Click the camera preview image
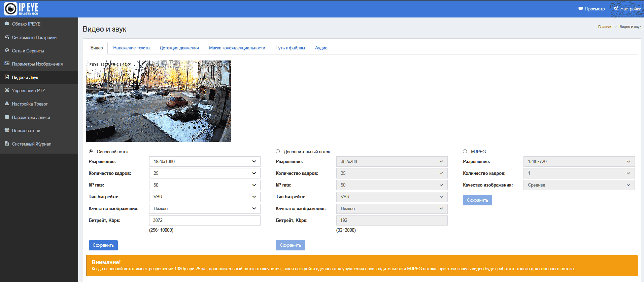The width and height of the screenshot is (644, 282). 159,101
